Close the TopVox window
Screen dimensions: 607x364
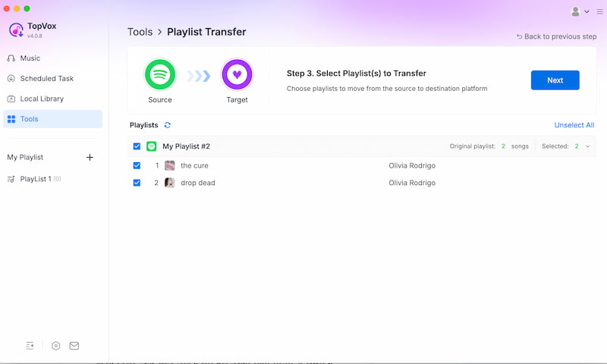click(7, 8)
